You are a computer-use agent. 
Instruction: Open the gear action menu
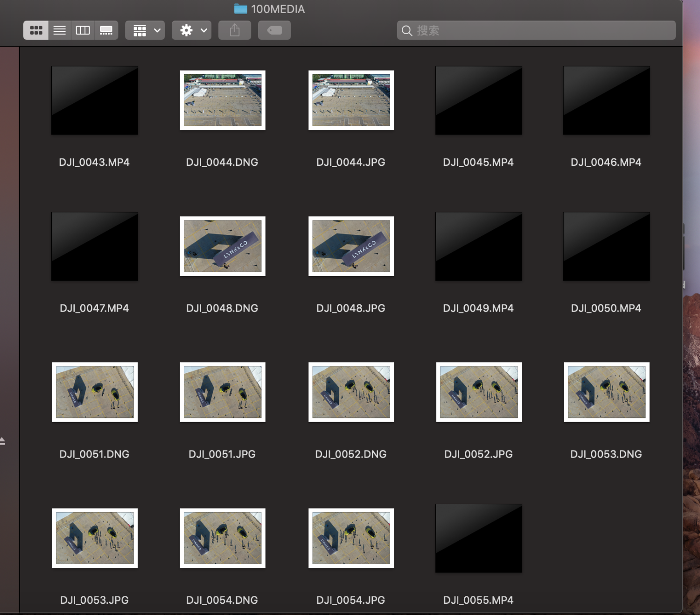191,30
